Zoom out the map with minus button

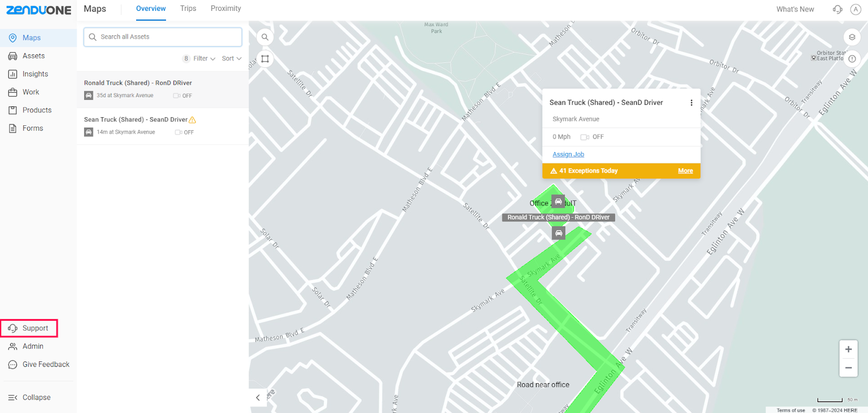pos(848,367)
